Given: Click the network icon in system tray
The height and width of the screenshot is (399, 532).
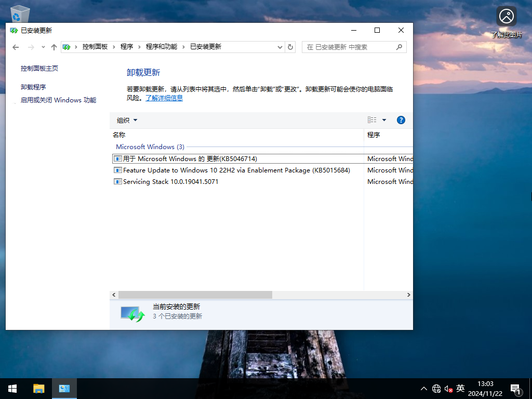Looking at the screenshot, I should click(x=436, y=388).
